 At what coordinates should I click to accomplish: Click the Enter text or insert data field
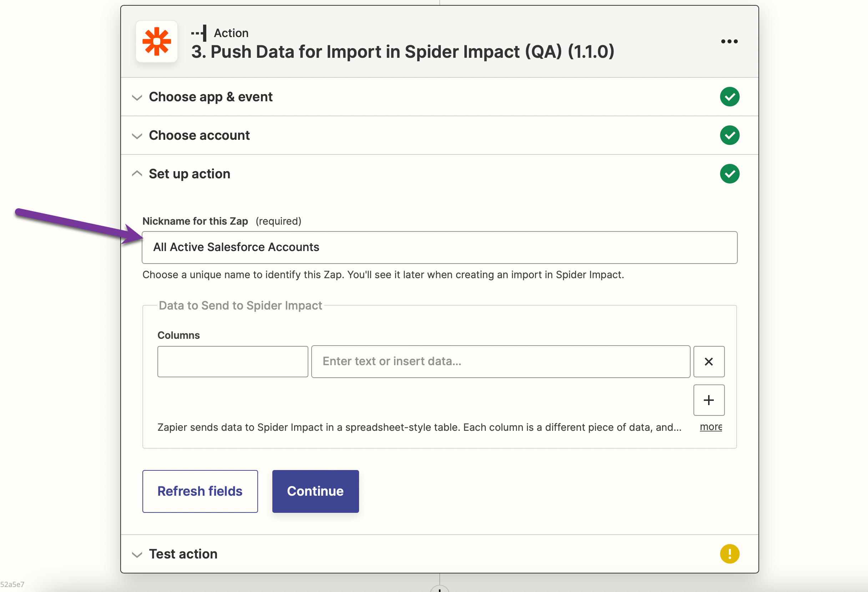(x=500, y=361)
